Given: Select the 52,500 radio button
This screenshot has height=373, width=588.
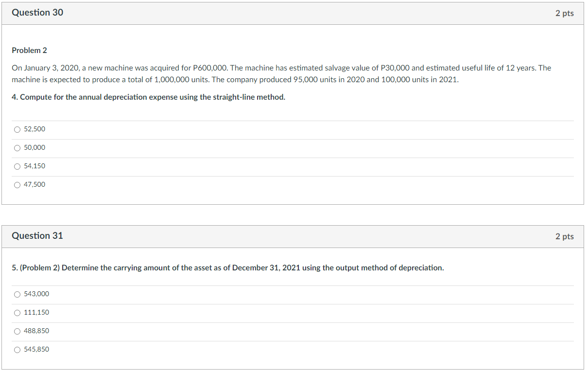Looking at the screenshot, I should click(x=17, y=129).
